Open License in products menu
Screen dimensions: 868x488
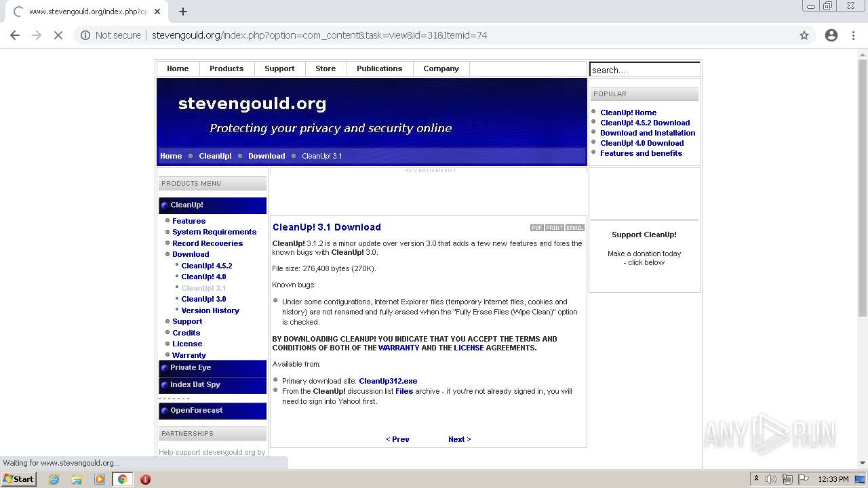point(187,344)
